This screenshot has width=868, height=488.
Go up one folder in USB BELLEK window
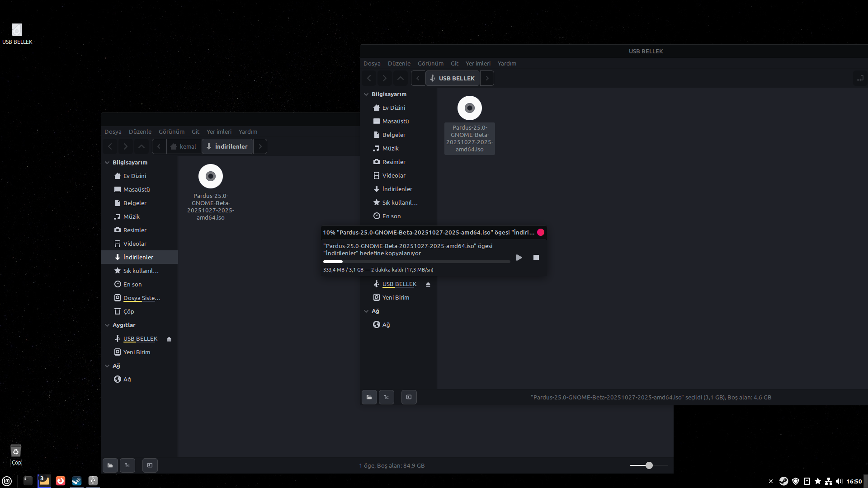pyautogui.click(x=401, y=79)
